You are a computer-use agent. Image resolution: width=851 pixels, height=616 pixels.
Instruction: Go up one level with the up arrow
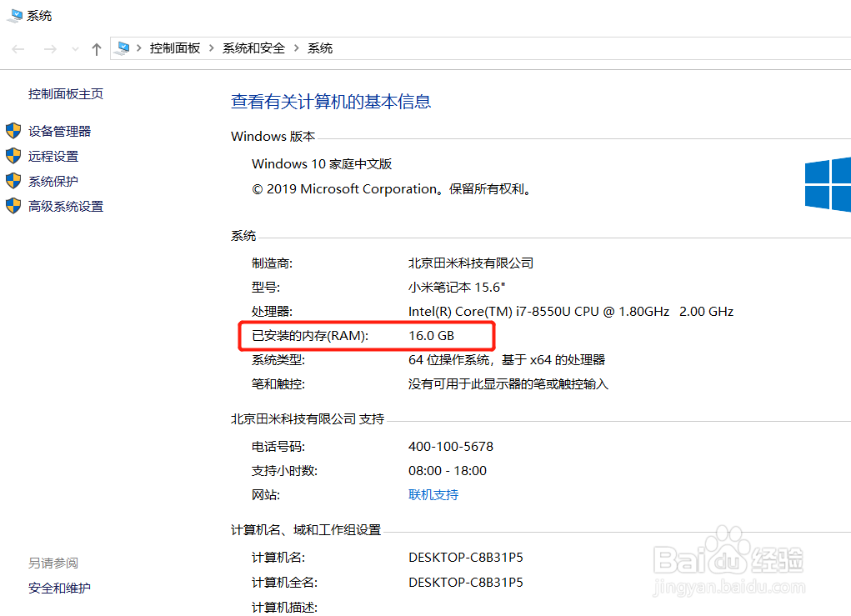(x=97, y=49)
